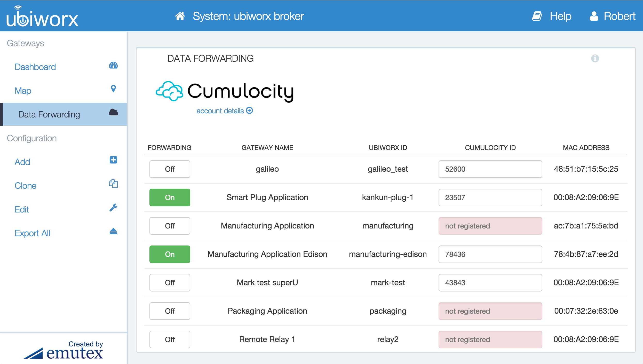Toggle forwarding for galileo gateway
Image resolution: width=643 pixels, height=364 pixels.
[170, 169]
